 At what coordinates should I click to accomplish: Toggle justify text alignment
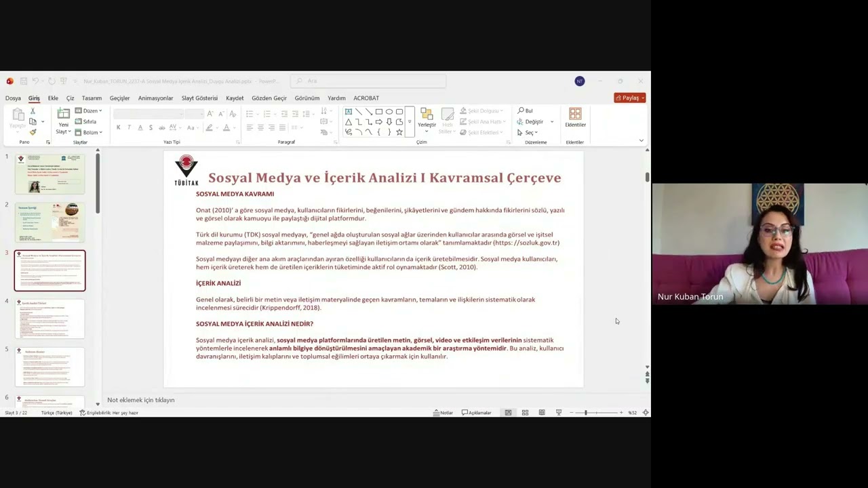tap(282, 127)
